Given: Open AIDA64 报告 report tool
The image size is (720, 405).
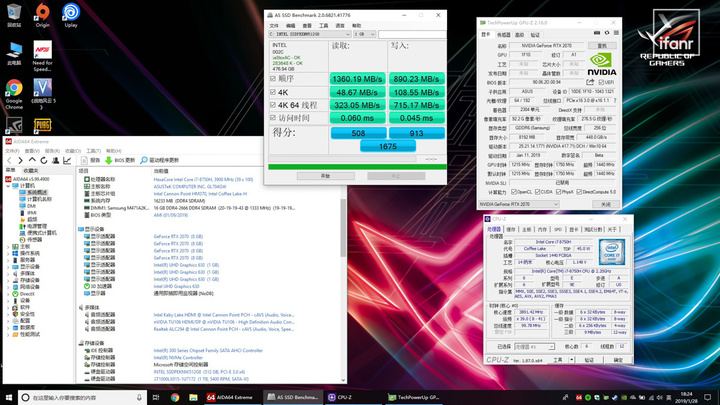Looking at the screenshot, I should point(90,160).
